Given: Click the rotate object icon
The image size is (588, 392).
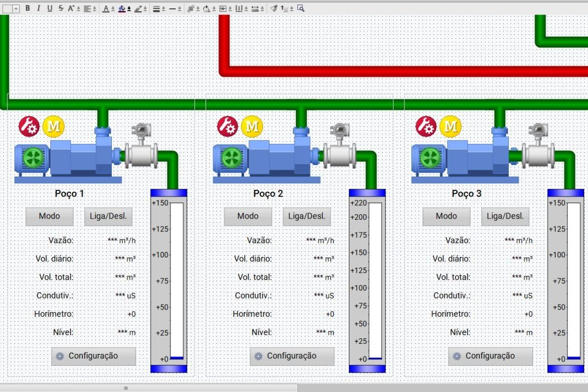Looking at the screenshot, I should tap(207, 8).
